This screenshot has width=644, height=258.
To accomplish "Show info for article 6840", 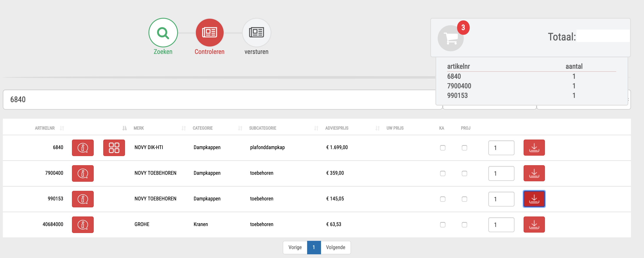I will [83, 148].
